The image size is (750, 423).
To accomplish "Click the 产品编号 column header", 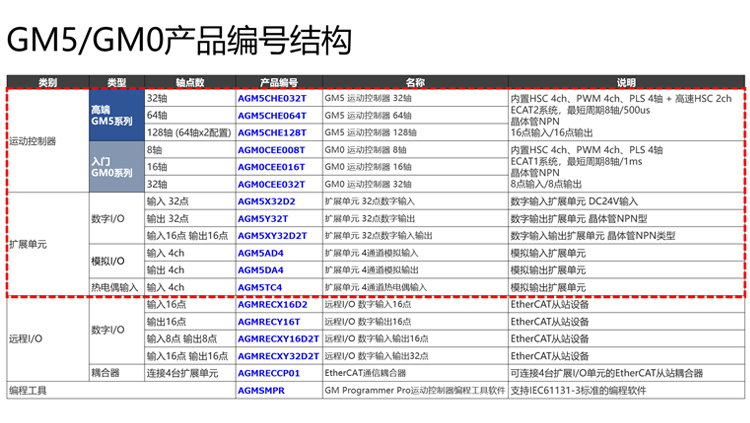I will [279, 82].
